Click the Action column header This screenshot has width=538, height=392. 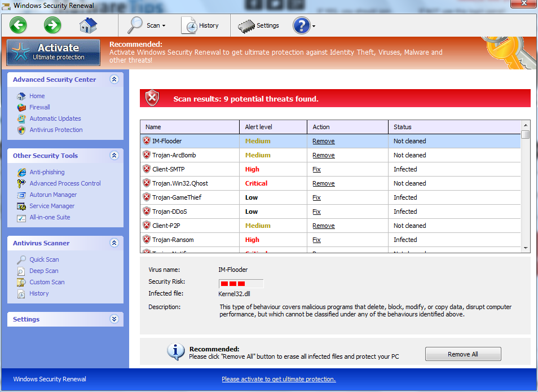[x=347, y=127]
